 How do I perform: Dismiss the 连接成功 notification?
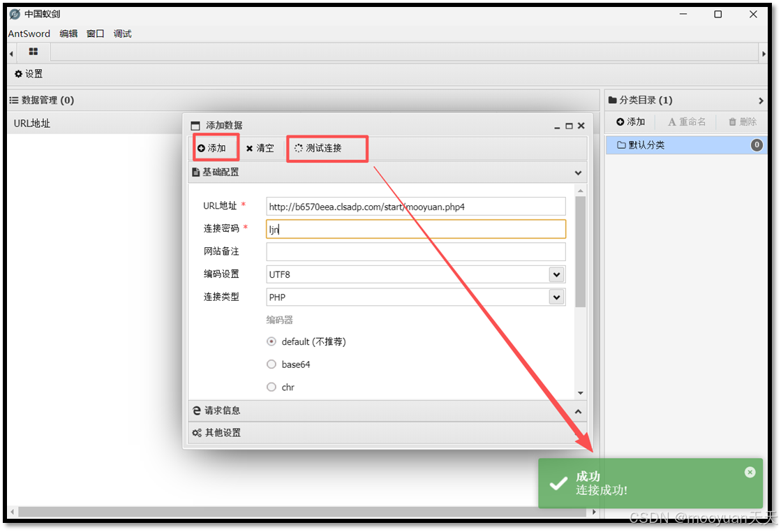(x=750, y=472)
